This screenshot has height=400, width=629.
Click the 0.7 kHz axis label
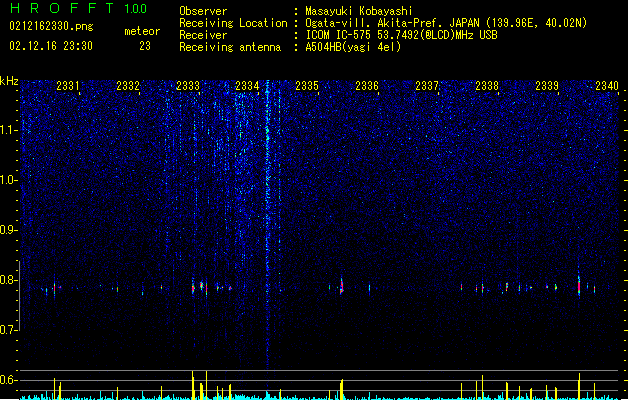click(x=9, y=330)
